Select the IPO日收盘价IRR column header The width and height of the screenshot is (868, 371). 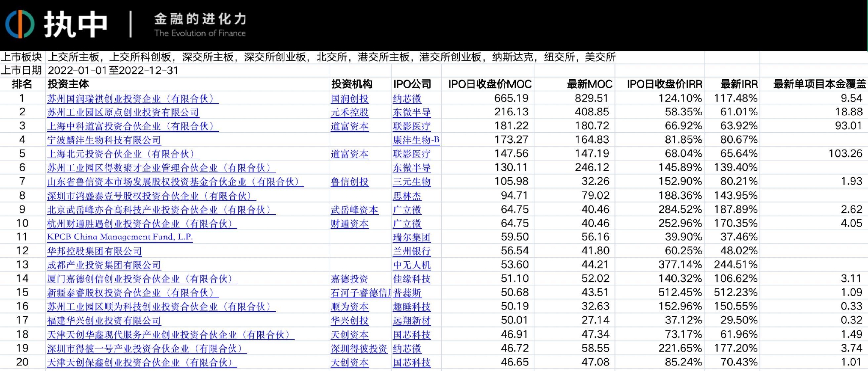click(665, 84)
